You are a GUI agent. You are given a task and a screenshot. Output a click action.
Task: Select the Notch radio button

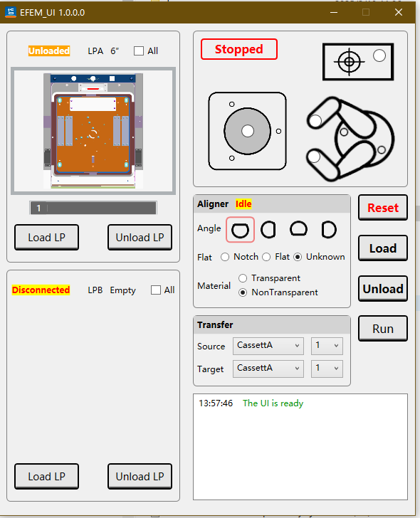point(225,257)
